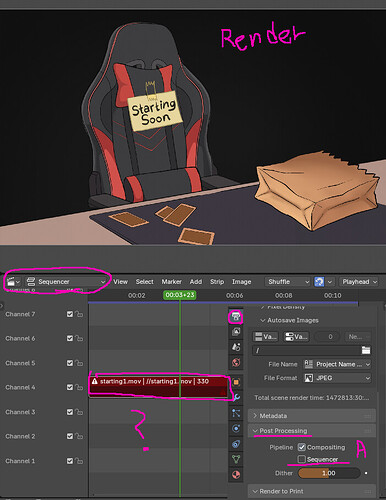Adjust the Dither 1.00 slider
The image size is (386, 500).
tap(329, 473)
